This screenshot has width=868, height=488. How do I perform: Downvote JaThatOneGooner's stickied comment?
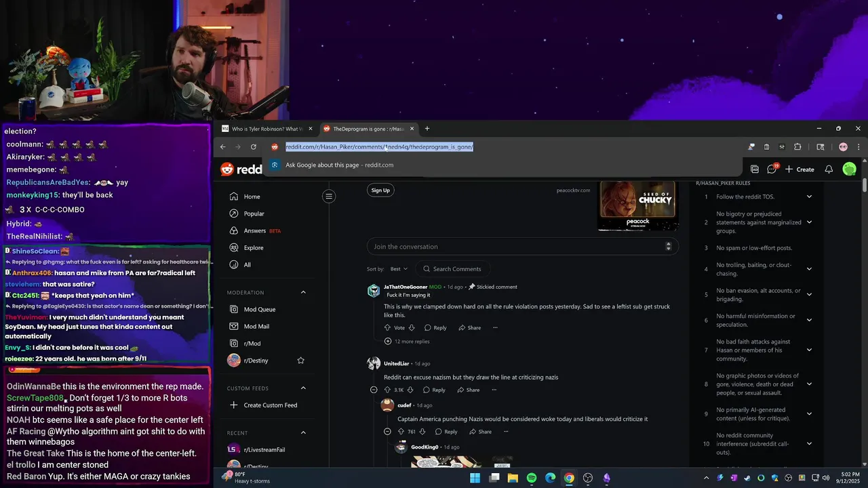coord(412,328)
